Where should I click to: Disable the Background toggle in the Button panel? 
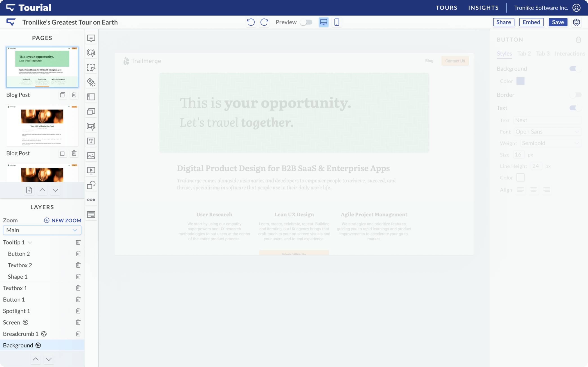coord(575,69)
